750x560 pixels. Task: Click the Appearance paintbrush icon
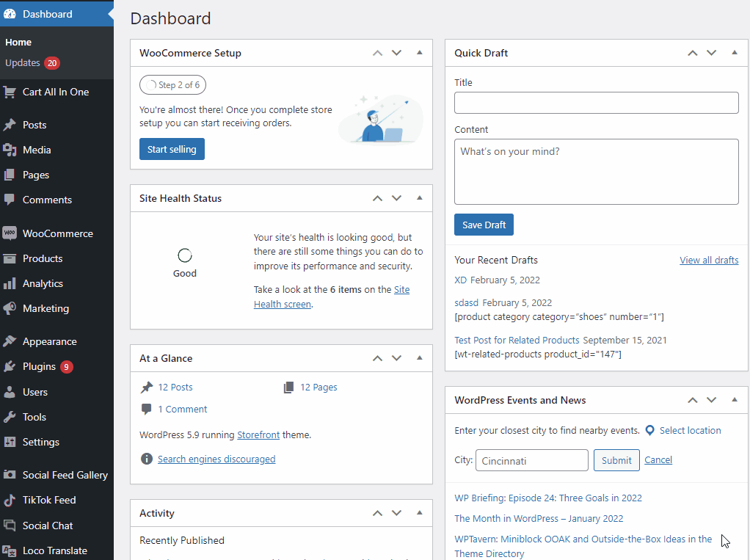(10, 341)
